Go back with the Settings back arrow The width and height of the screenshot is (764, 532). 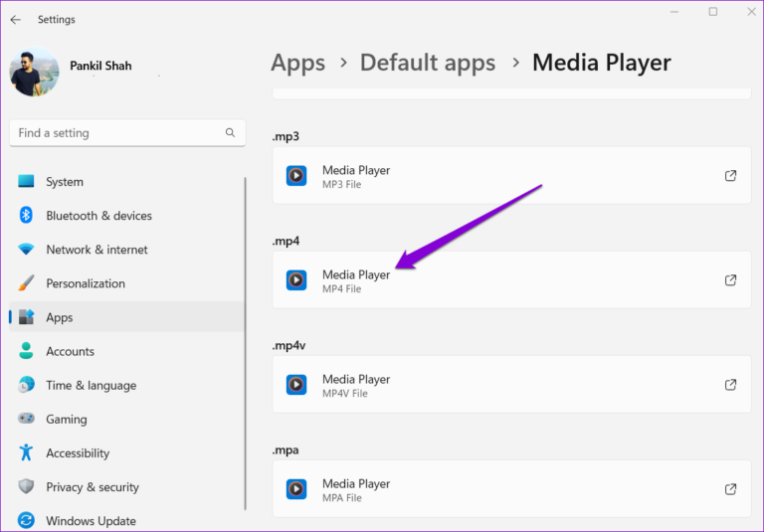16,20
